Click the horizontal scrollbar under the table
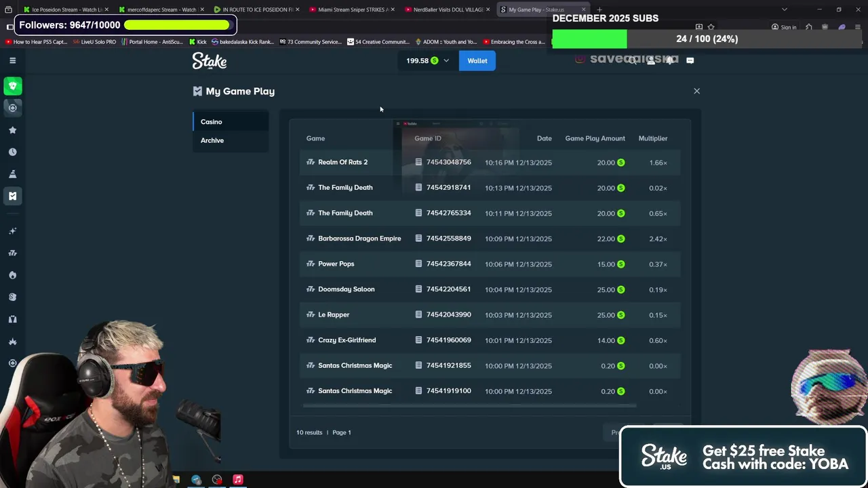Viewport: 868px width, 488px height. click(x=469, y=406)
